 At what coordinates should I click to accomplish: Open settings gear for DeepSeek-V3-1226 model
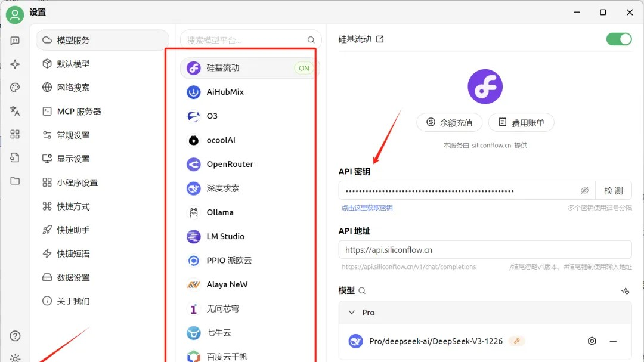pos(592,341)
